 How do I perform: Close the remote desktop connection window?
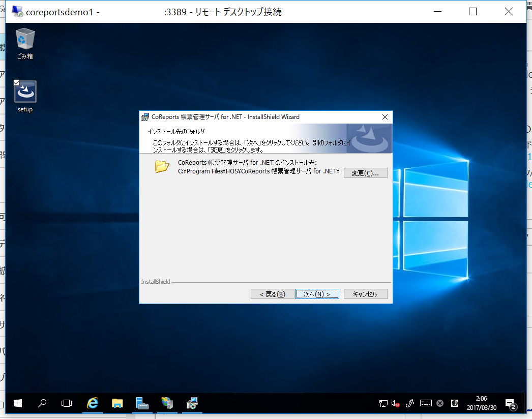pyautogui.click(x=509, y=12)
